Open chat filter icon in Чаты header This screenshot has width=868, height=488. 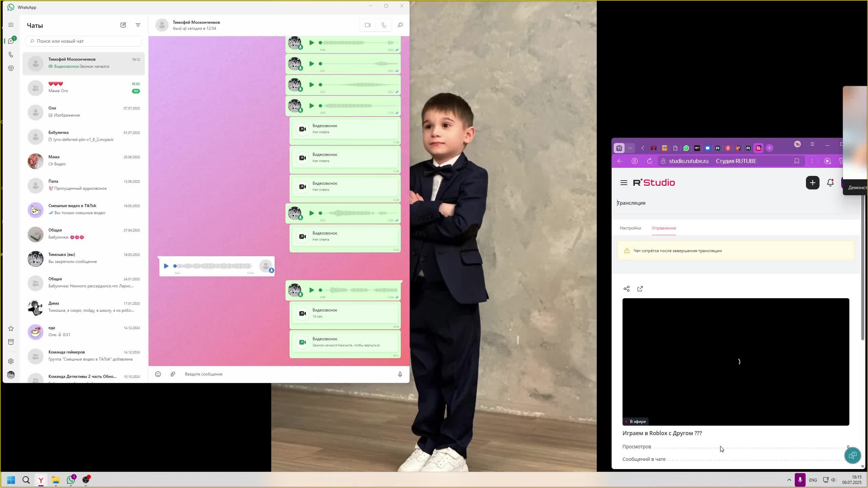138,25
